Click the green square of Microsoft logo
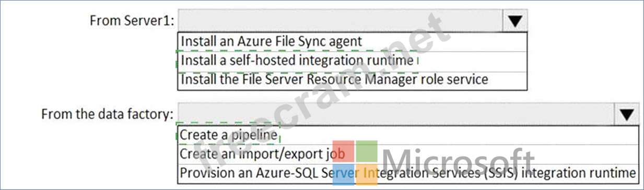 pyautogui.click(x=367, y=150)
